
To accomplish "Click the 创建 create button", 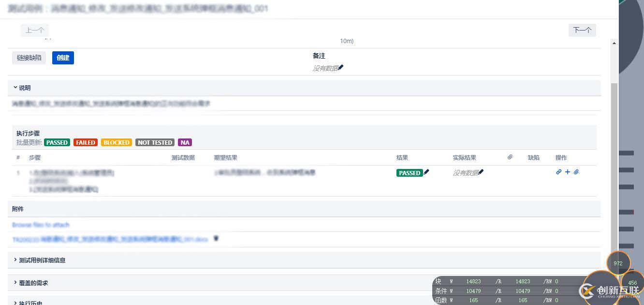I will tap(63, 58).
